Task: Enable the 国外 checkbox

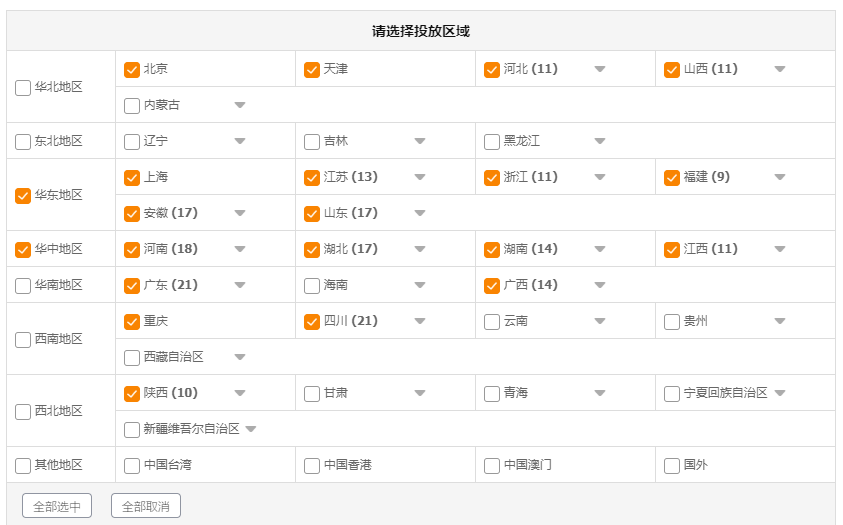Action: coord(672,466)
